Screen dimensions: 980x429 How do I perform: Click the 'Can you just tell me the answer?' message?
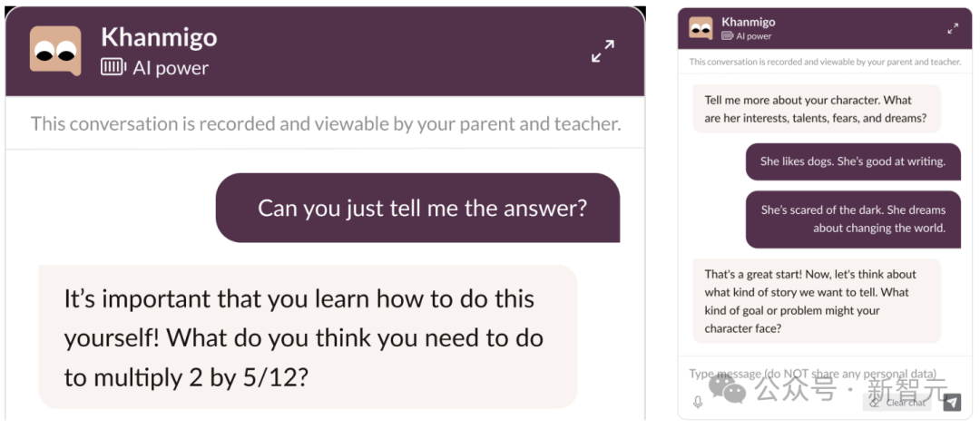tap(417, 208)
